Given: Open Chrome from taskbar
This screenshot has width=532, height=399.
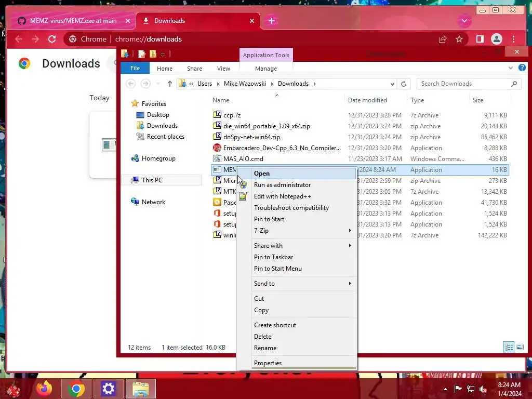Looking at the screenshot, I should pyautogui.click(x=76, y=389).
